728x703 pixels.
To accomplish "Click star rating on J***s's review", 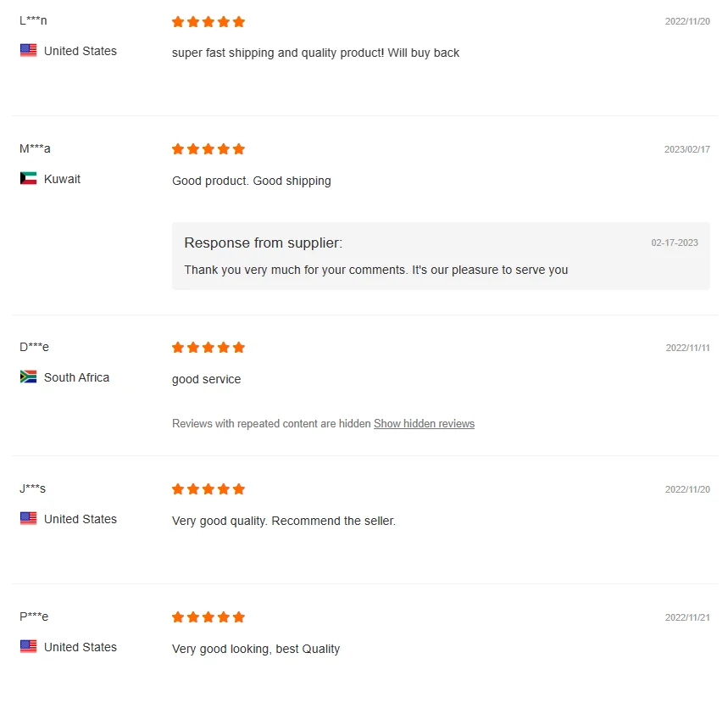I will (x=208, y=489).
